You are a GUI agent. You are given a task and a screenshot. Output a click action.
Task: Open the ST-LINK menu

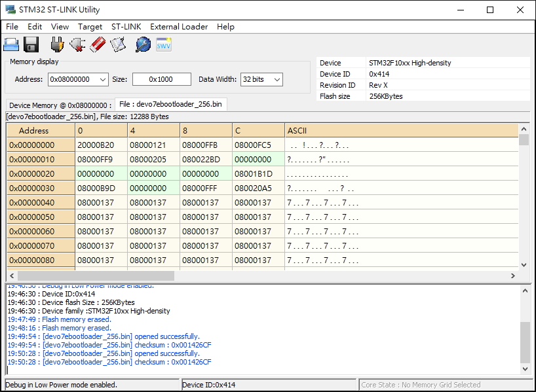126,27
